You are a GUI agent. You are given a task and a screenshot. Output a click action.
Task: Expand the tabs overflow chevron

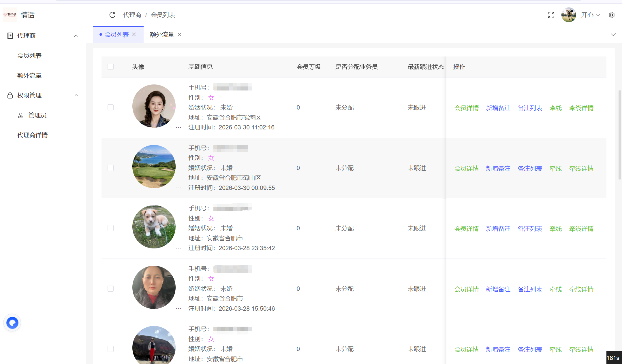613,35
